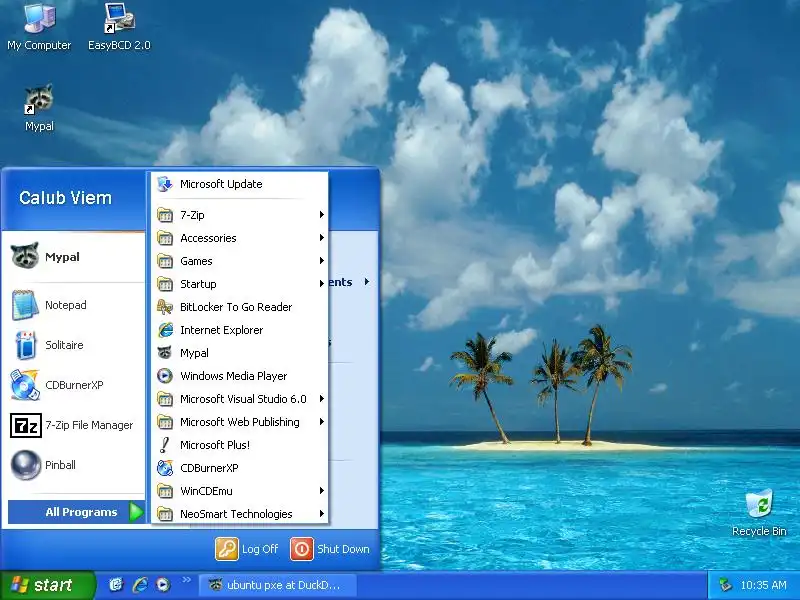800x600 pixels.
Task: Open the Accessories menu entry
Action: coord(240,238)
